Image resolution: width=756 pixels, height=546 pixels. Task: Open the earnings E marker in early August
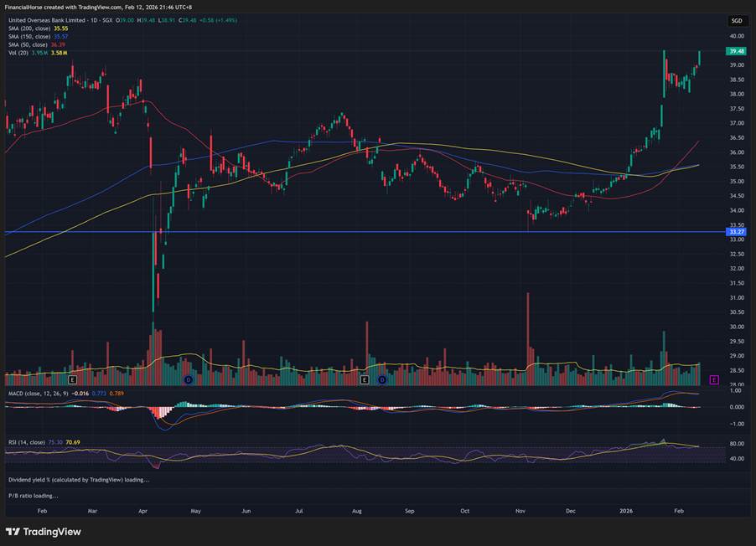(x=365, y=380)
